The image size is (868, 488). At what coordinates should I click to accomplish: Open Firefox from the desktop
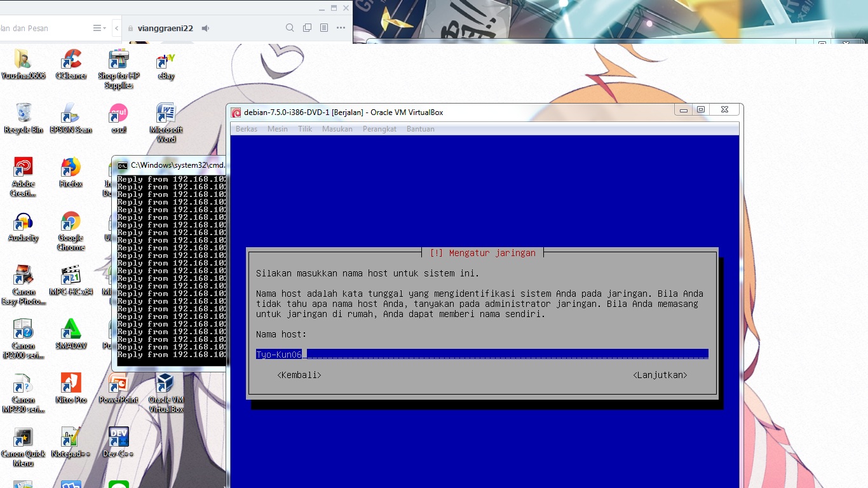click(x=71, y=173)
